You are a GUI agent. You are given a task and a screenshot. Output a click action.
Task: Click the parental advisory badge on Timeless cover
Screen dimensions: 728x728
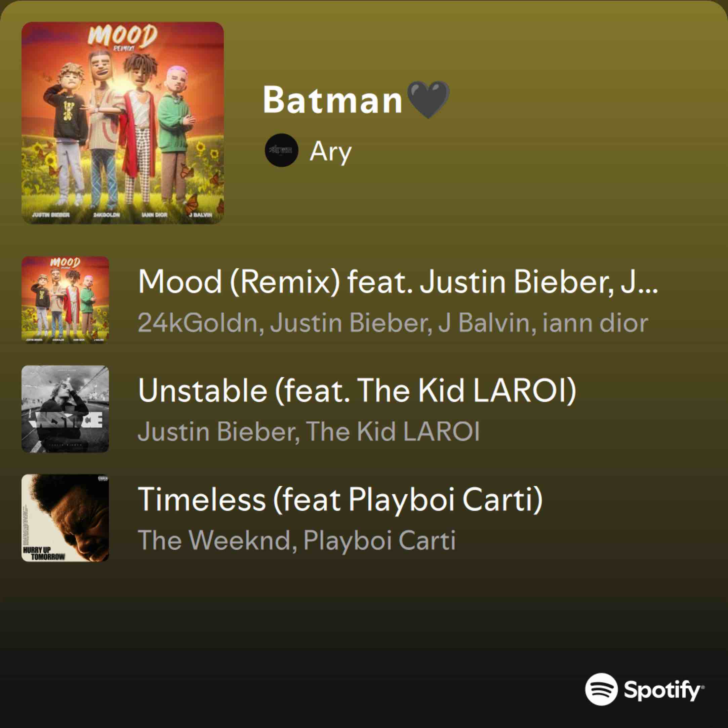coord(103,479)
